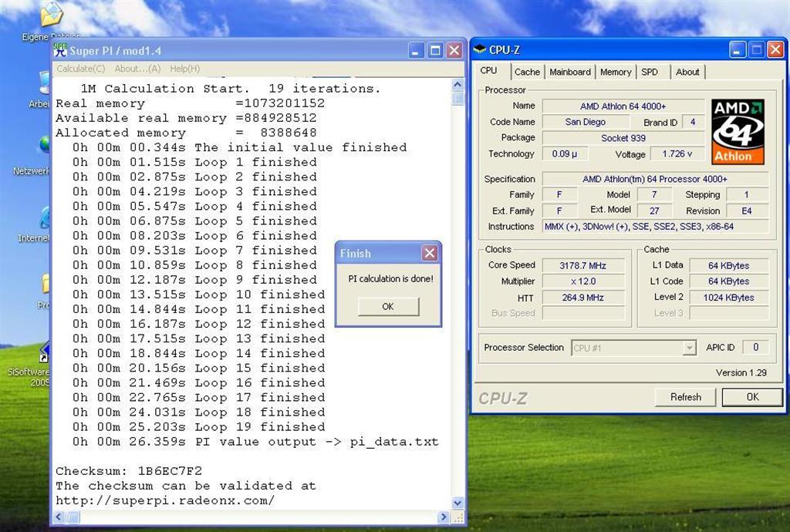Select the CPU tab in CPU-Z

coord(488,70)
